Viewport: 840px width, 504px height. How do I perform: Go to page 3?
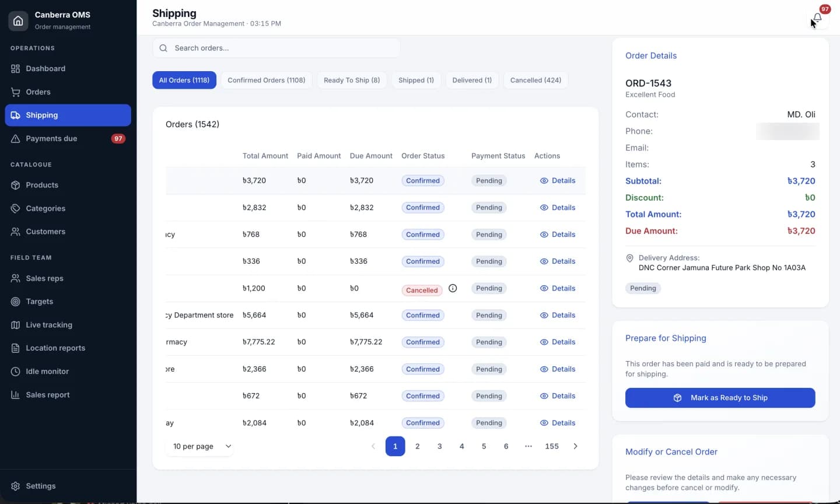point(440,446)
